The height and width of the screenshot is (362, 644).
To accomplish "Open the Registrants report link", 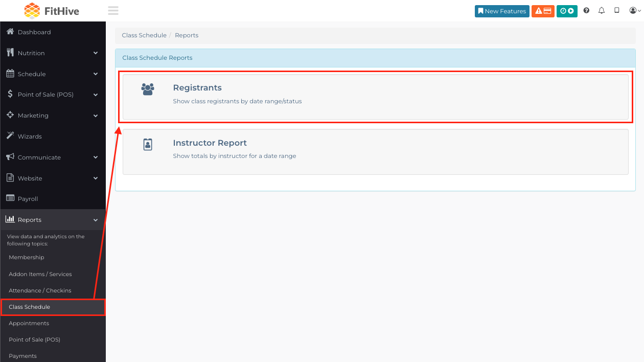I will click(x=197, y=87).
